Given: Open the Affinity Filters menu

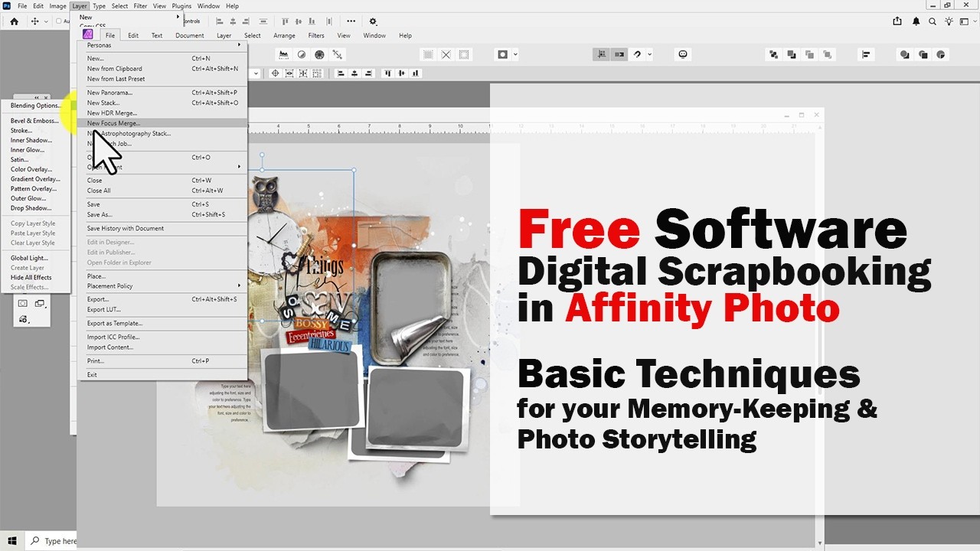Looking at the screenshot, I should pyautogui.click(x=316, y=35).
